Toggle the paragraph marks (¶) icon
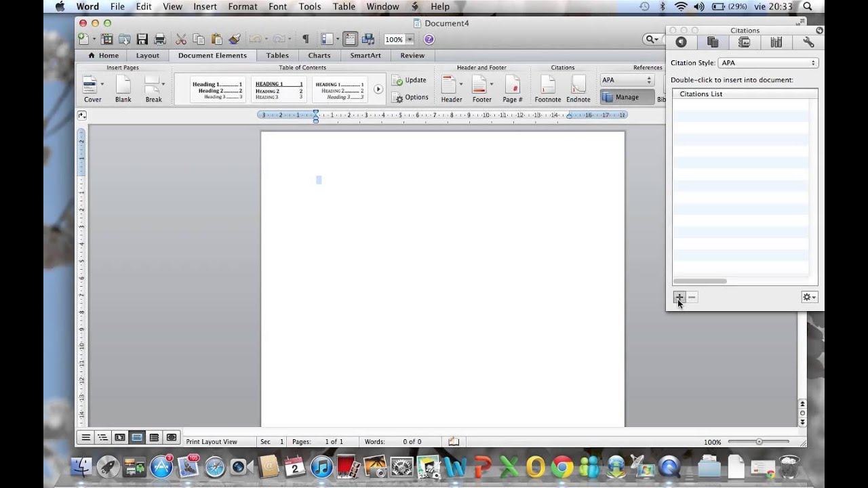 305,39
